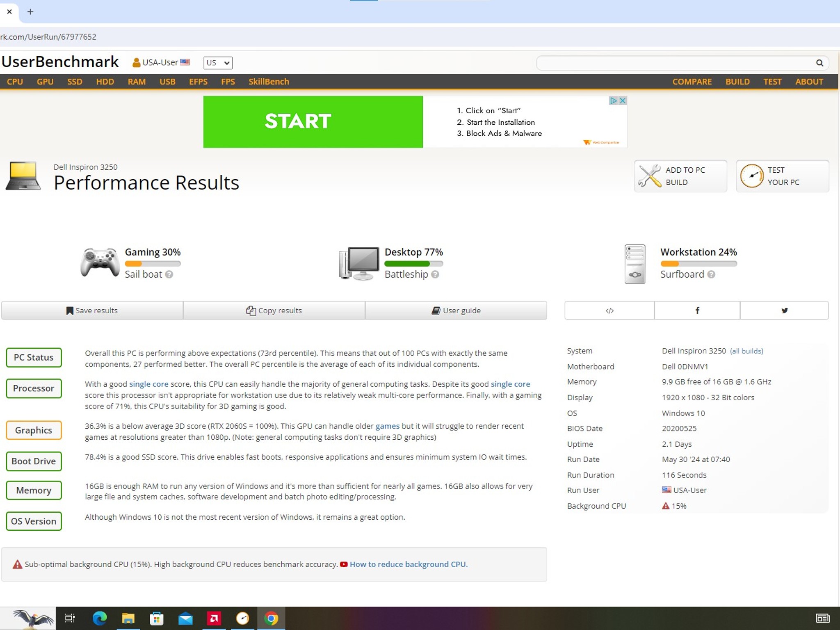Screen dimensions: 840x630
Task: Open notification panel in taskbar
Action: (823, 618)
